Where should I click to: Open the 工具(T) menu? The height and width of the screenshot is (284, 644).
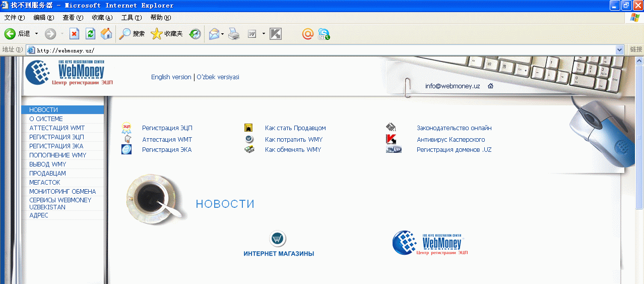pyautogui.click(x=132, y=18)
